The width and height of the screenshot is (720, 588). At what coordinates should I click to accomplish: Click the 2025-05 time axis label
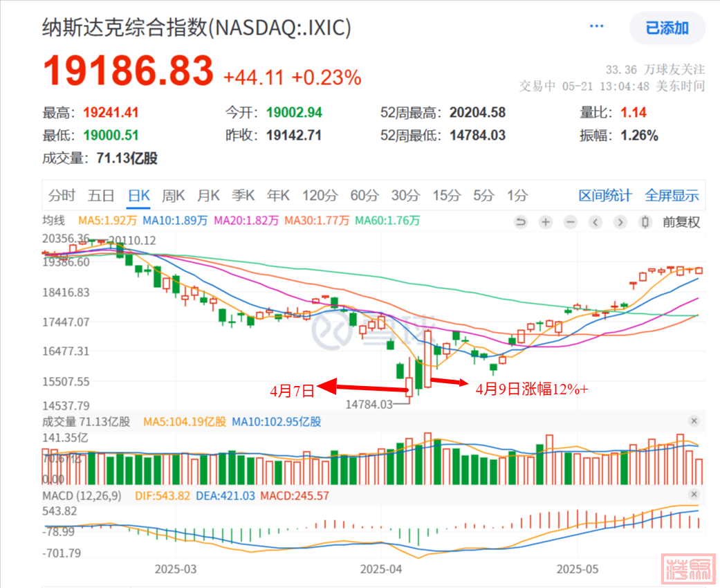578,569
